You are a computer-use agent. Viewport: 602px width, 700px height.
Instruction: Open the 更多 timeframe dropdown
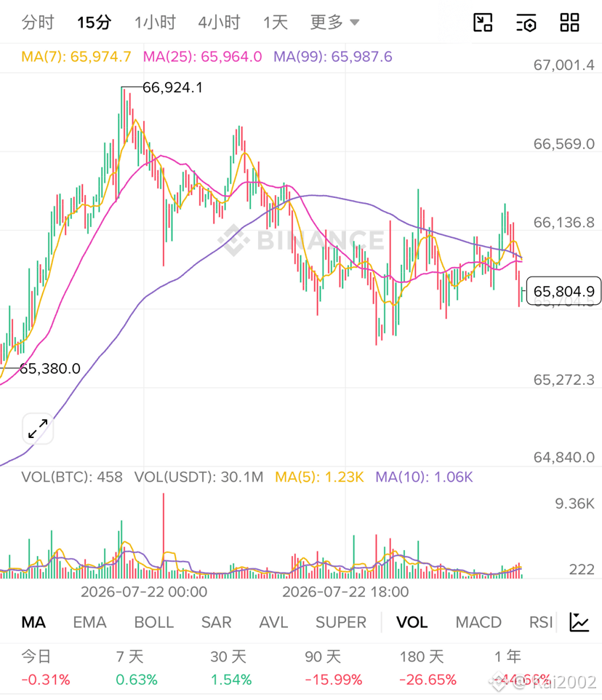pyautogui.click(x=334, y=22)
